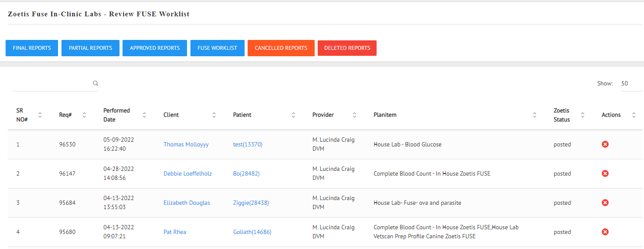Open patient Bo(28482)
Image resolution: width=644 pixels, height=249 pixels.
click(x=246, y=173)
